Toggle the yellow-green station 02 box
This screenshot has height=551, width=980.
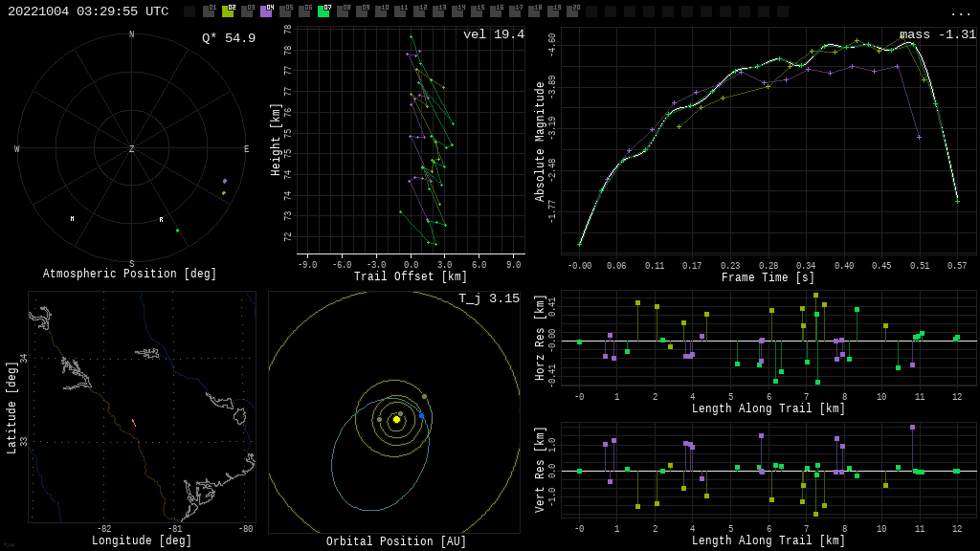[x=228, y=11]
